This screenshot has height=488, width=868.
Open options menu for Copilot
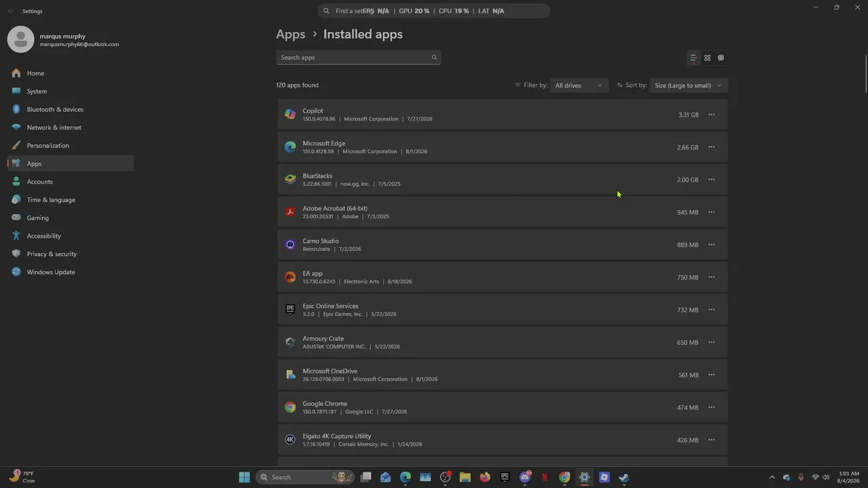[x=711, y=115]
